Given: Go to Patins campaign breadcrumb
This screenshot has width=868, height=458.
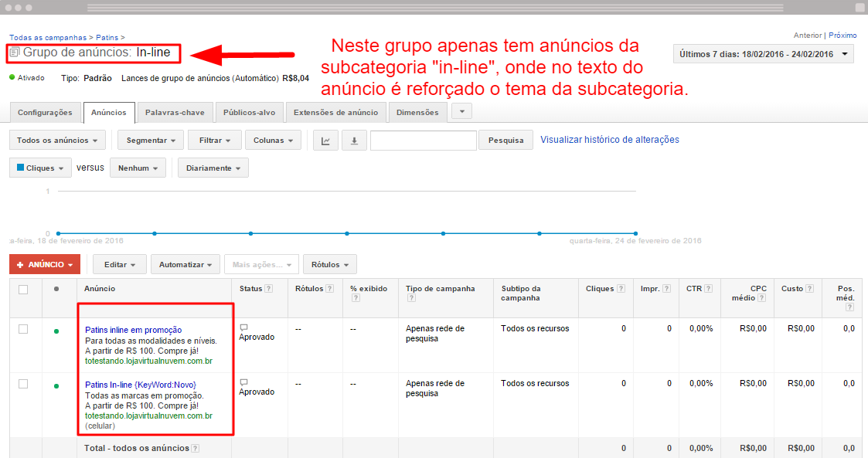Looking at the screenshot, I should tap(107, 38).
